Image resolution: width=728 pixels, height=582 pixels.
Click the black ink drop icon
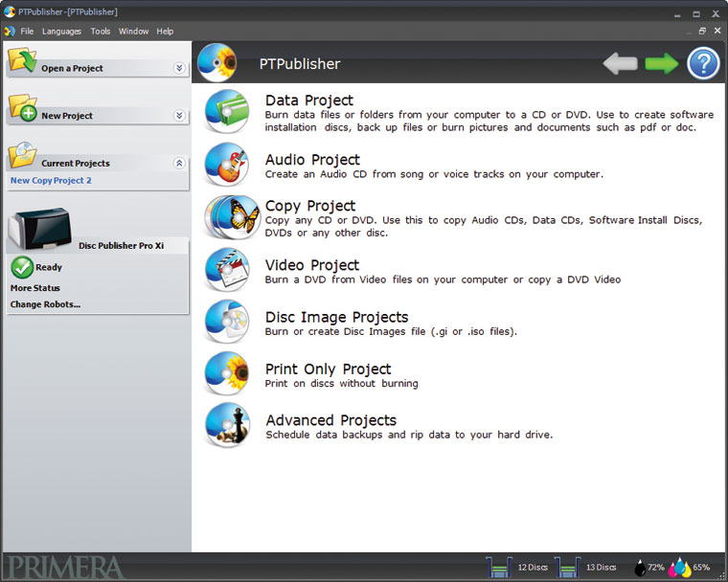(640, 567)
